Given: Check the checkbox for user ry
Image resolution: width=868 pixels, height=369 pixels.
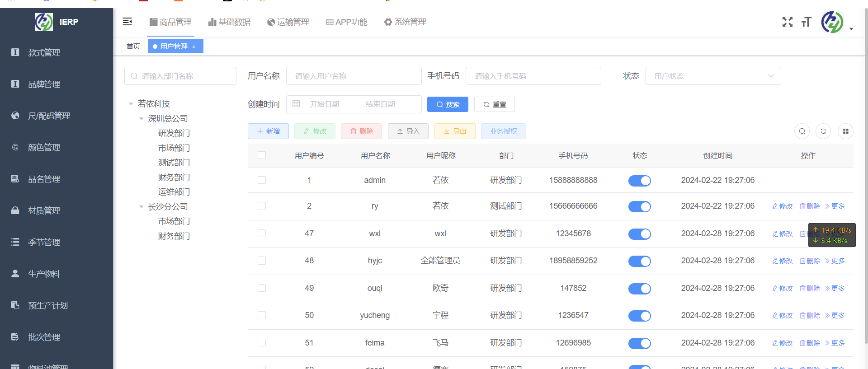Looking at the screenshot, I should point(262,206).
